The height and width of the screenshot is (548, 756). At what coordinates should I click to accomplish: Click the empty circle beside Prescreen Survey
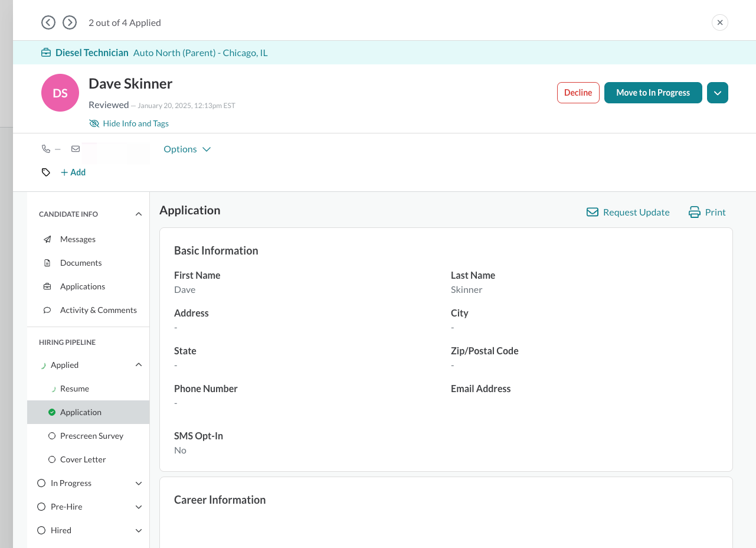[52, 436]
